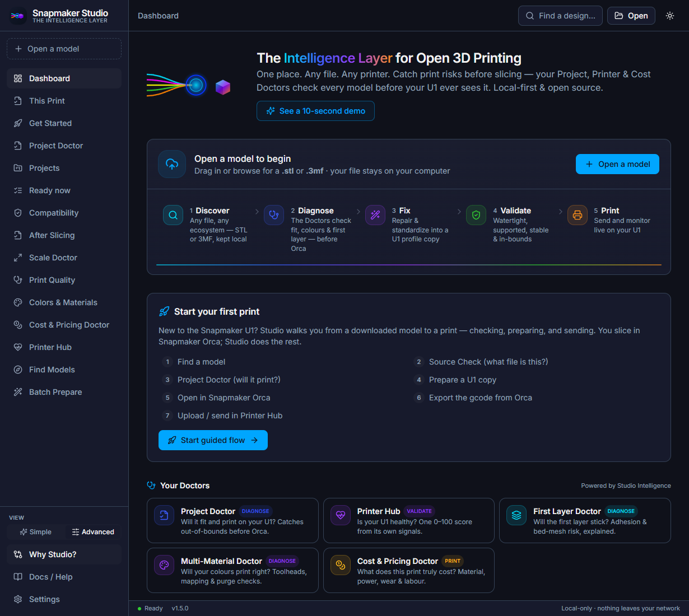Click the Docs / Help book icon
689x616 pixels.
(18, 577)
